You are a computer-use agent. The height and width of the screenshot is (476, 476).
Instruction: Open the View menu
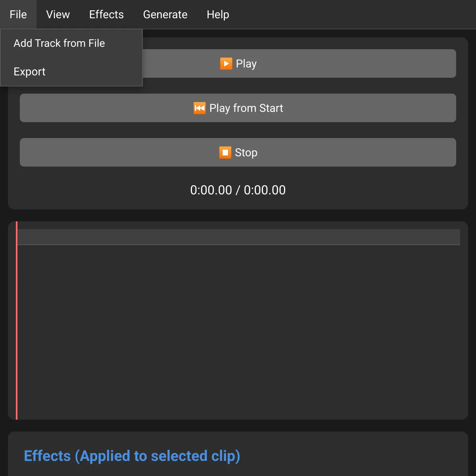58,14
